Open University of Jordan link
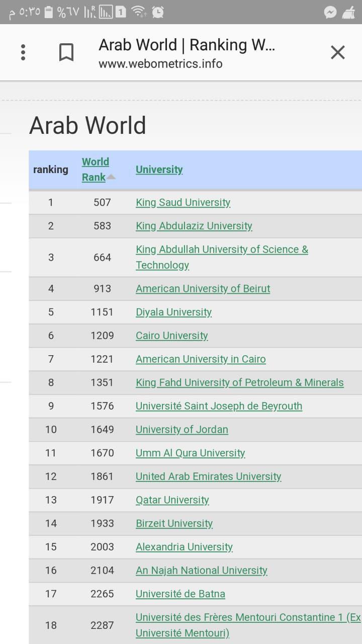The image size is (362, 644). point(182,430)
